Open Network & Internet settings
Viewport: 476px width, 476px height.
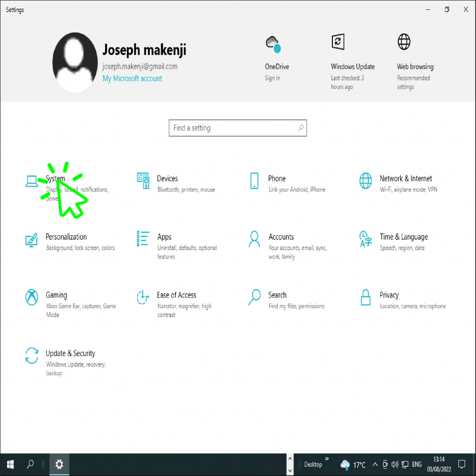click(405, 178)
